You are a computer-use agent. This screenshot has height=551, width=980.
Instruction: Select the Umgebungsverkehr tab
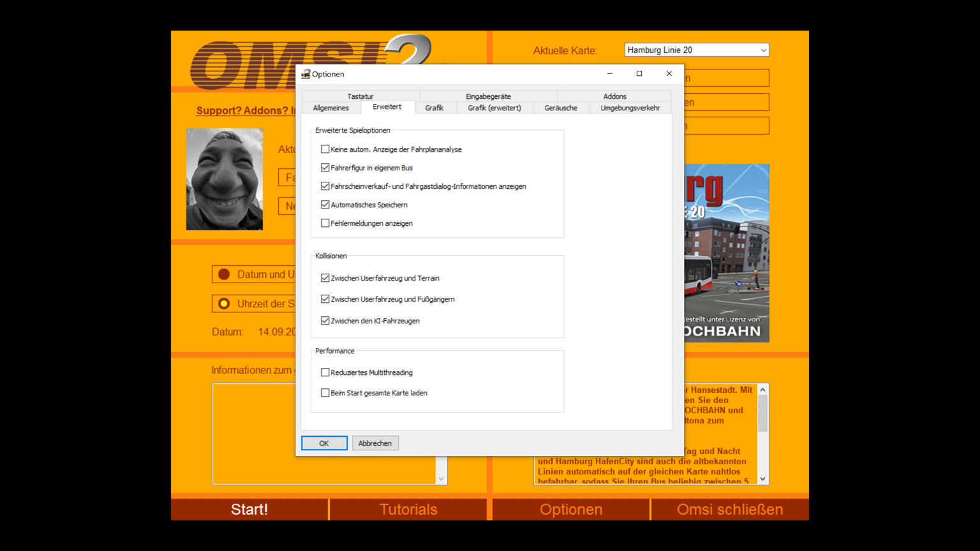630,108
